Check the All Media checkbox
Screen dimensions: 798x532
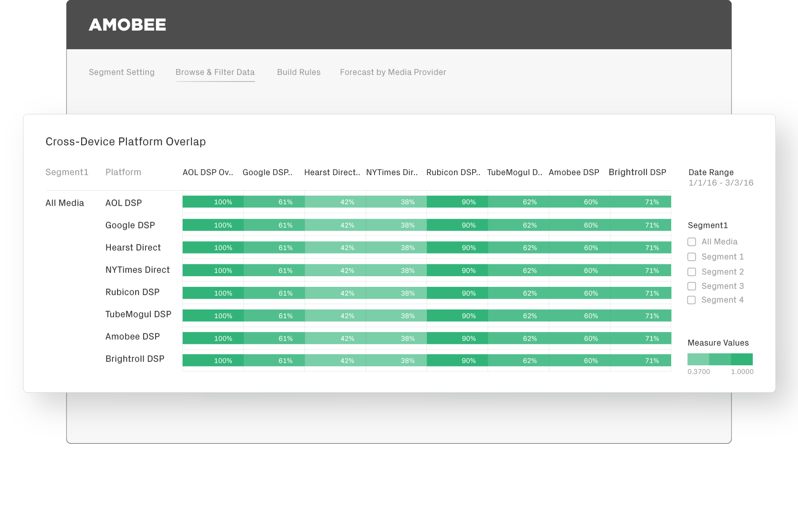(692, 242)
